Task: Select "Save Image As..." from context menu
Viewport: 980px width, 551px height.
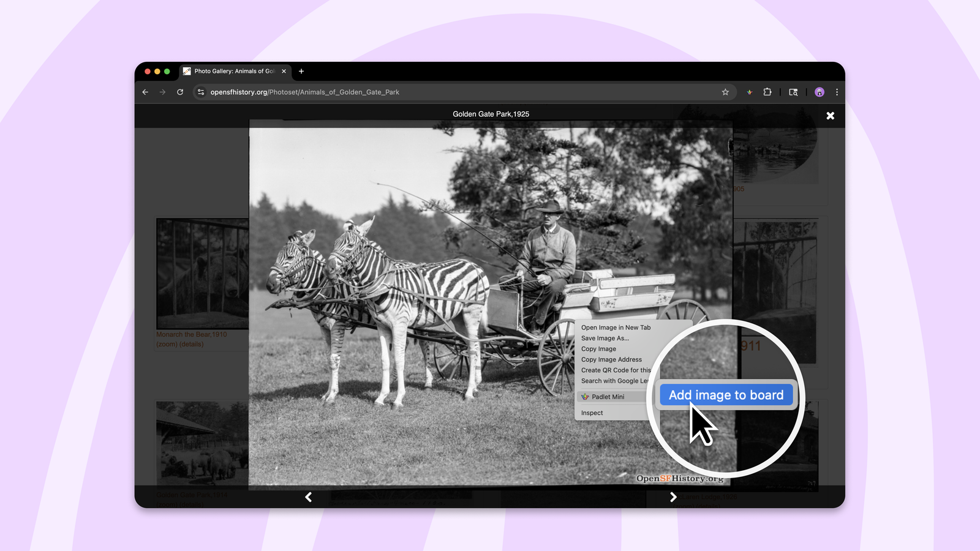Action: point(605,338)
